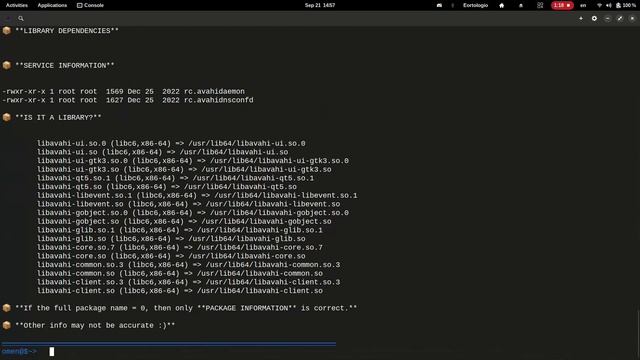This screenshot has width=640, height=360.
Task: Click the line starting libavahi-ui.so (libc6
Action: click(x=162, y=152)
